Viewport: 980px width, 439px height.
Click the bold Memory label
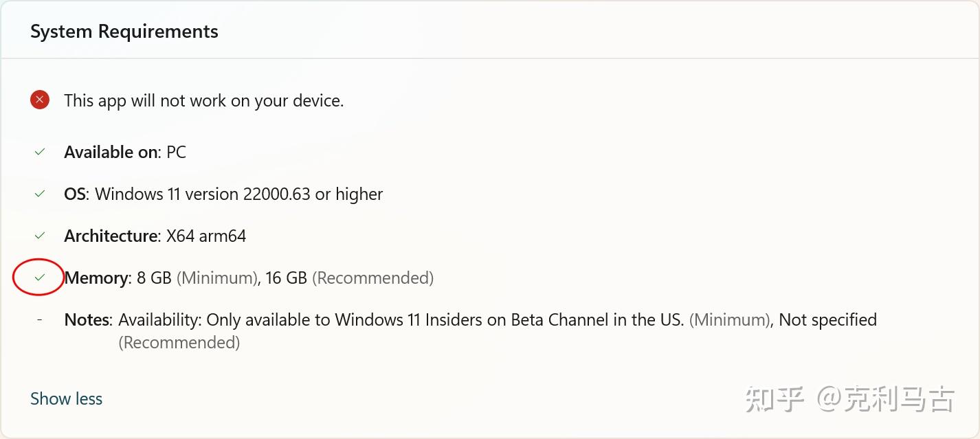click(x=97, y=278)
